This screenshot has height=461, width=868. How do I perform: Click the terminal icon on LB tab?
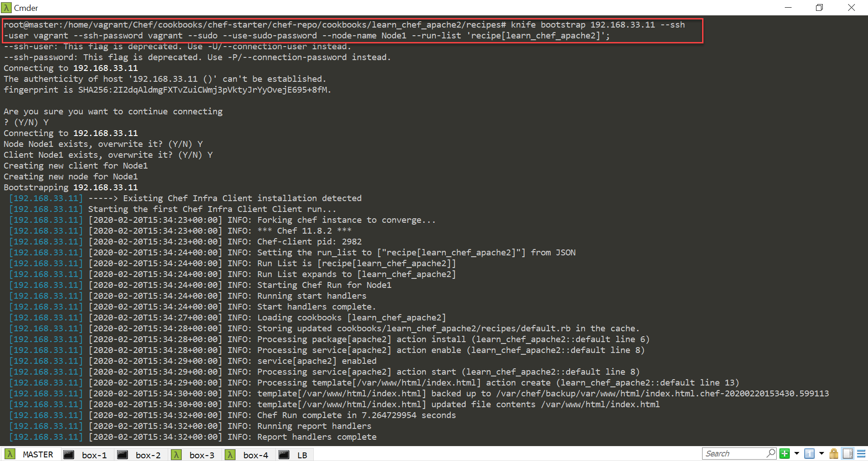(284, 455)
